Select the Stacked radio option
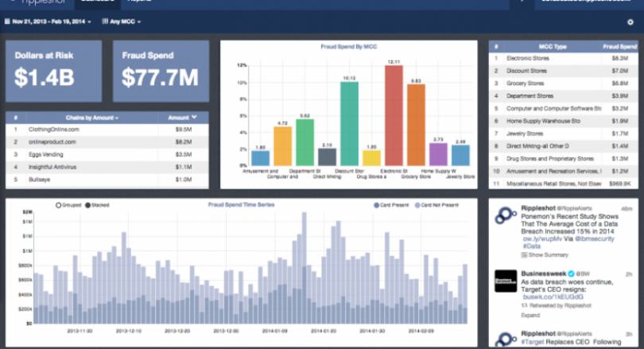 (88, 205)
